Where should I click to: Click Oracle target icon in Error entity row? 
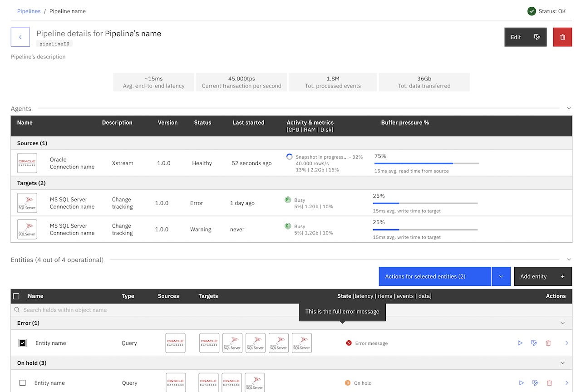(x=209, y=343)
